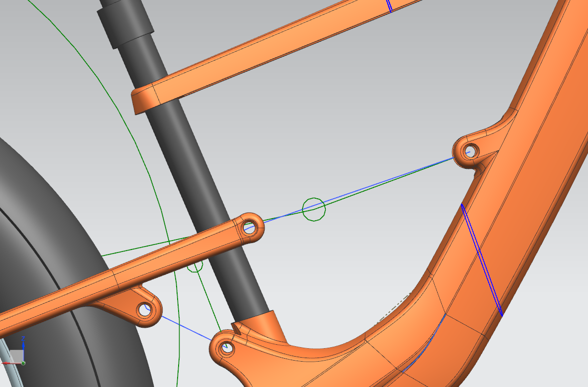Screen dimensions: 588x387
Task: Click the upper shock mount hole on the front frame
Action: 470,150
